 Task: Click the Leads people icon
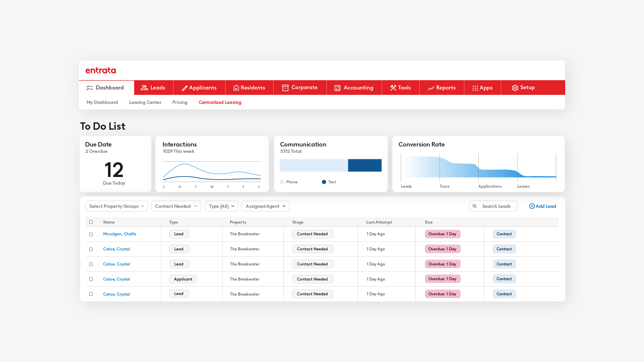[x=144, y=88]
